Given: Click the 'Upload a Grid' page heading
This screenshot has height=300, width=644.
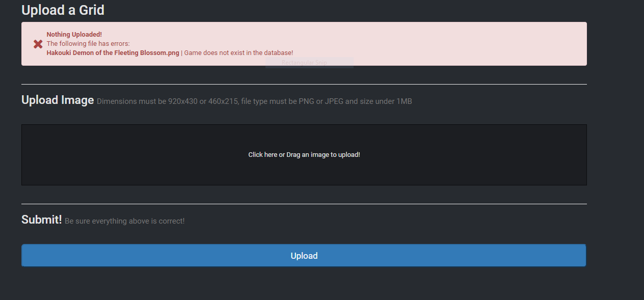Looking at the screenshot, I should pos(63,10).
